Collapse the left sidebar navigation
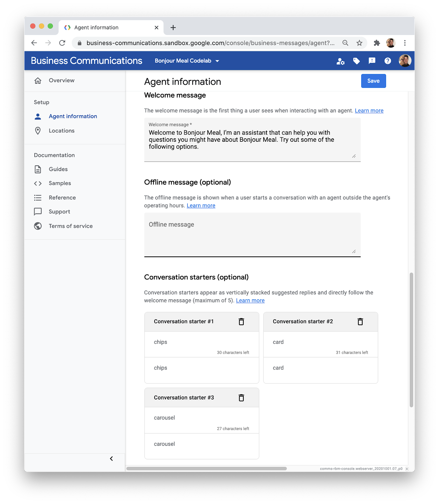Image resolution: width=439 pixels, height=504 pixels. (x=111, y=459)
